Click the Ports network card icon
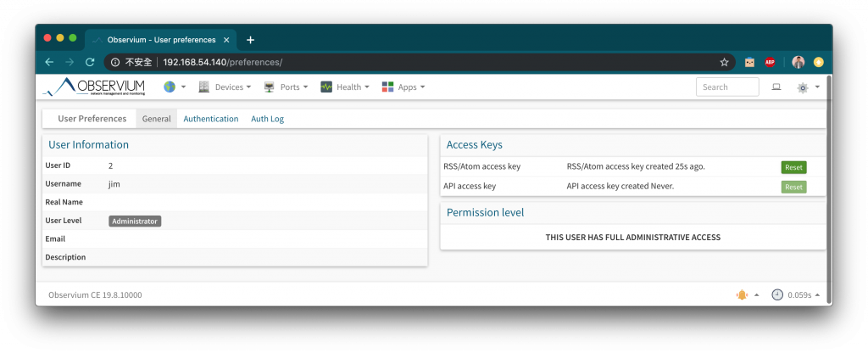This screenshot has width=868, height=353. (270, 87)
